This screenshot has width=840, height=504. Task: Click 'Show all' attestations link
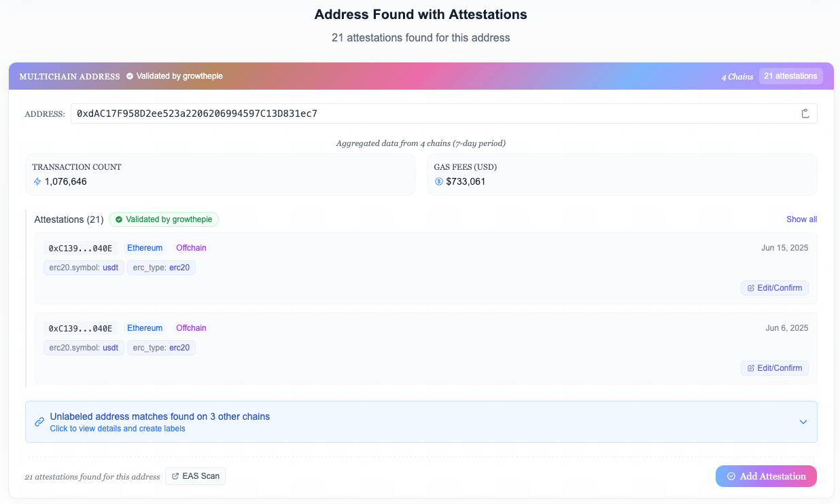pyautogui.click(x=802, y=219)
